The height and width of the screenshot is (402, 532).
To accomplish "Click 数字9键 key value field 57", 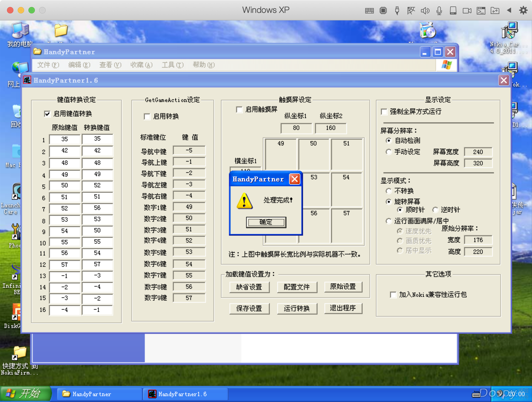I will (x=189, y=298).
